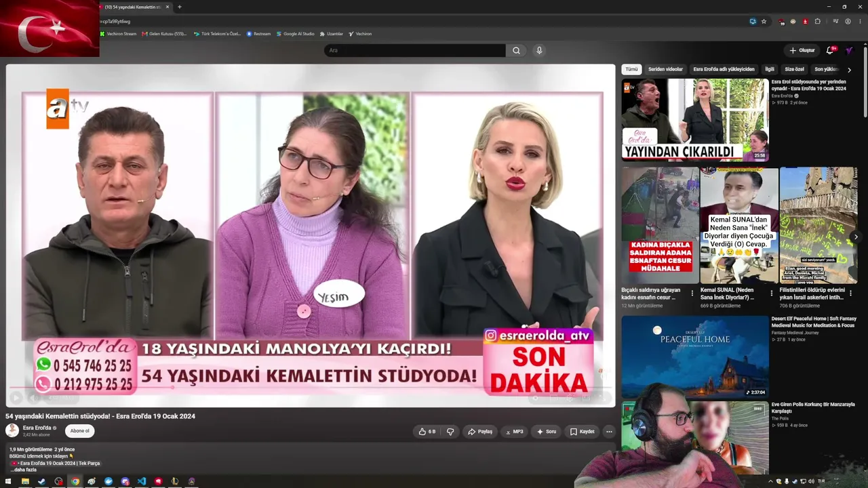Viewport: 868px width, 488px height.
Task: Open the 'Restream' bookmark
Action: [x=259, y=34]
